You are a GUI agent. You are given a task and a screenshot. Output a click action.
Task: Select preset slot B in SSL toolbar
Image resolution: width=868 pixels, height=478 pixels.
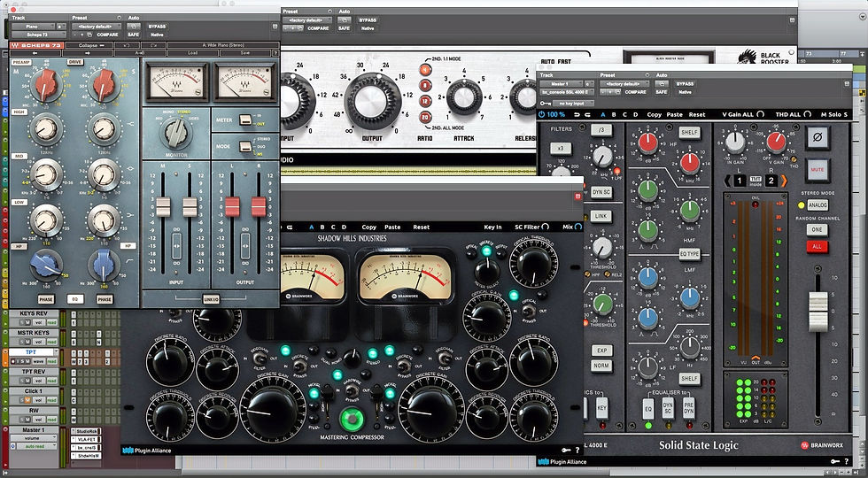(x=615, y=114)
